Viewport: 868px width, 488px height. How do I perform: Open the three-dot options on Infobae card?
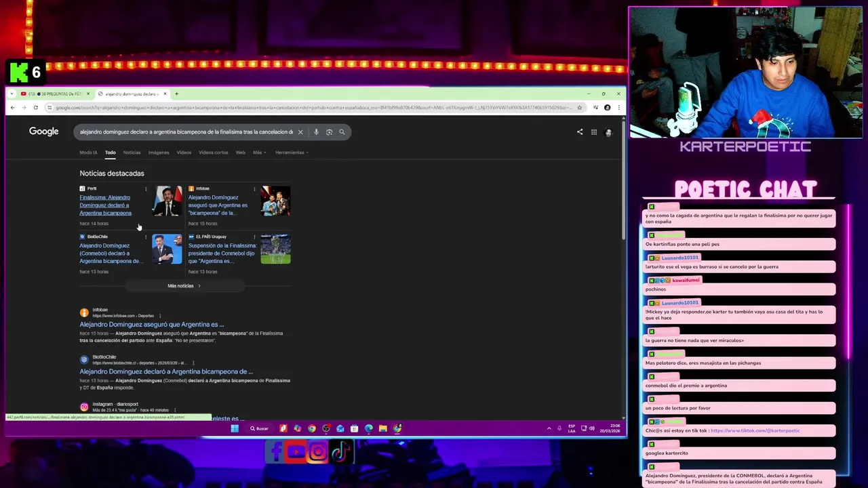(x=254, y=189)
